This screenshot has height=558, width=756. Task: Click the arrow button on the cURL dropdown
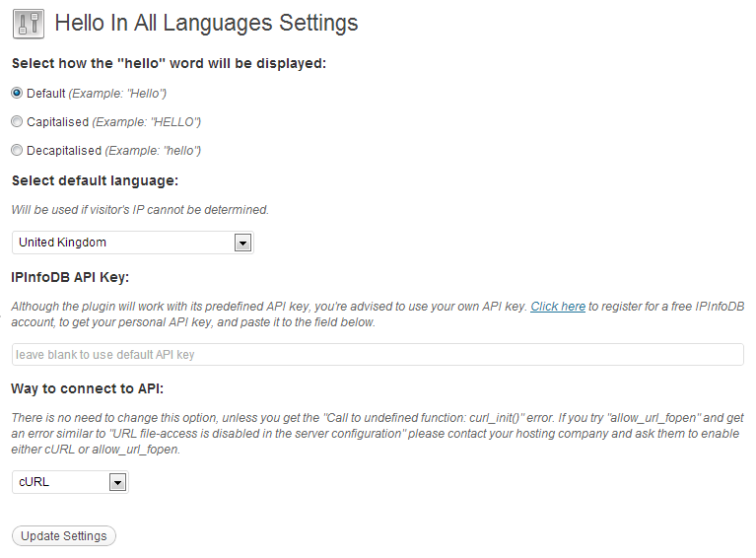117,482
